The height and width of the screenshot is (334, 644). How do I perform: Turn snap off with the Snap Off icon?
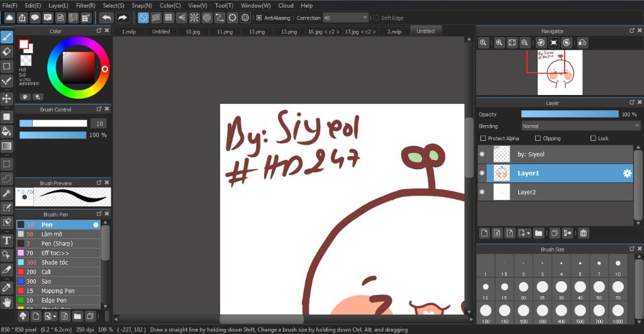coord(143,18)
